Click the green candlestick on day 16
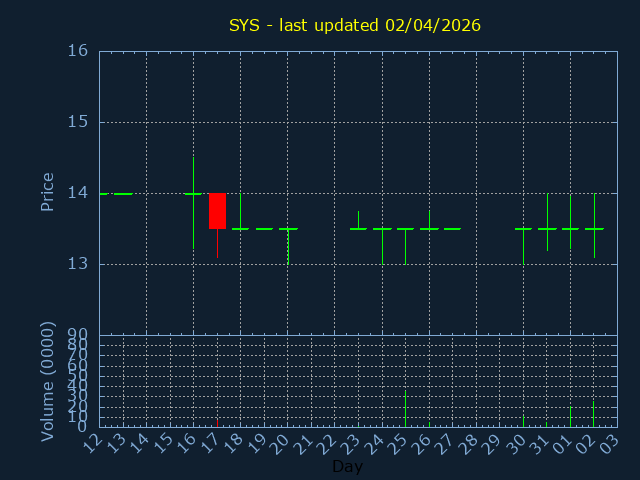 click(193, 194)
